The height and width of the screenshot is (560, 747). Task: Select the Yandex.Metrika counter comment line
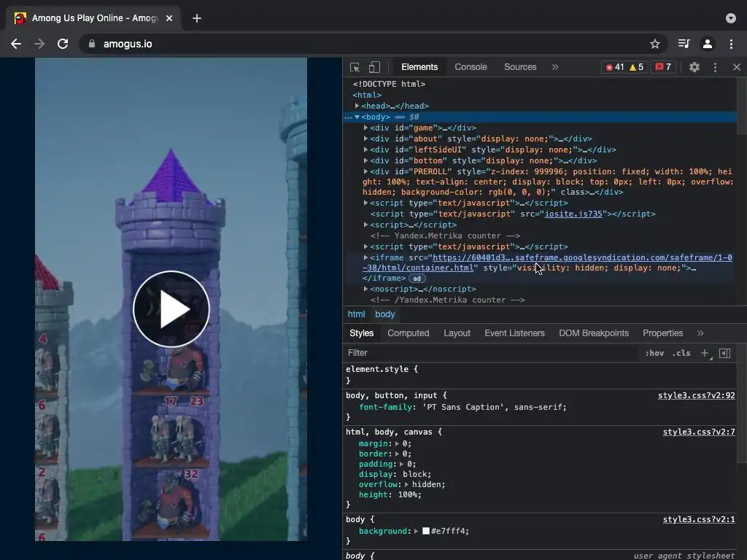(445, 236)
